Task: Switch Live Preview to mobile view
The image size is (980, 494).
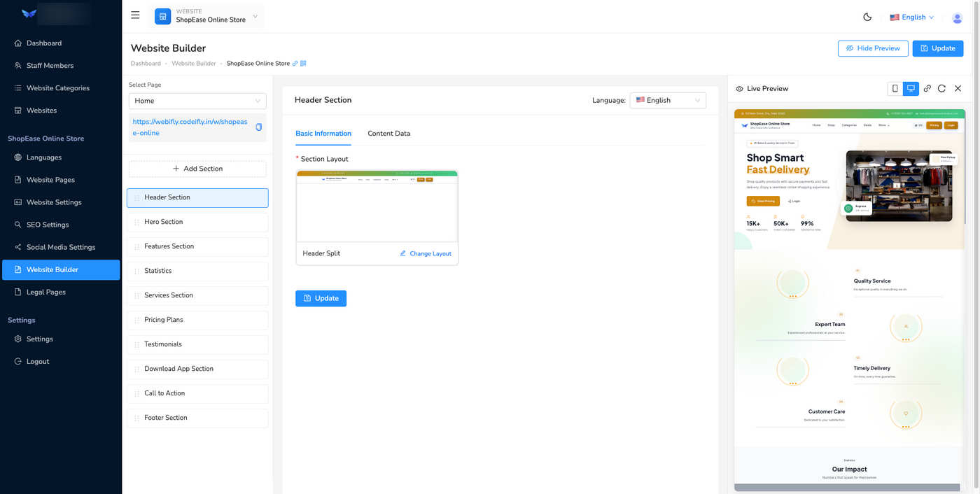Action: (895, 89)
